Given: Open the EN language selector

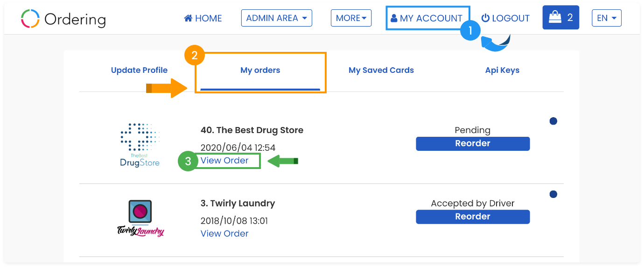Looking at the screenshot, I should [607, 18].
